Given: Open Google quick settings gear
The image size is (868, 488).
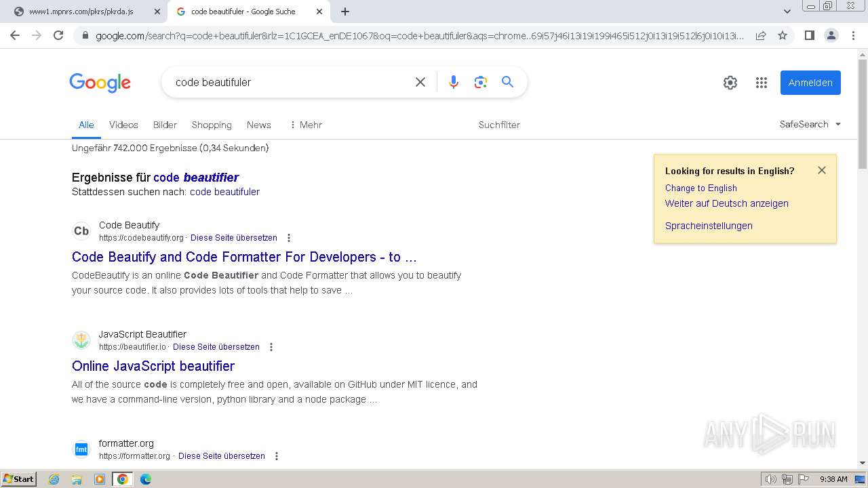Looking at the screenshot, I should tap(730, 83).
